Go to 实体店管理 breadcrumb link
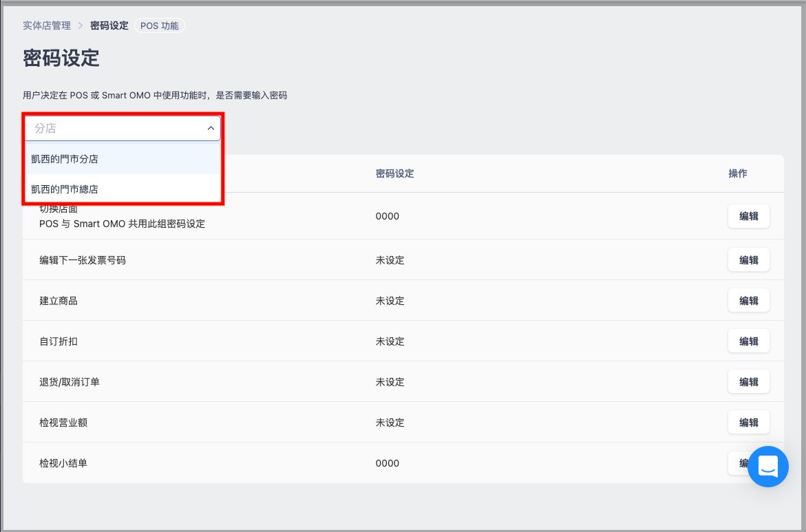 tap(47, 25)
